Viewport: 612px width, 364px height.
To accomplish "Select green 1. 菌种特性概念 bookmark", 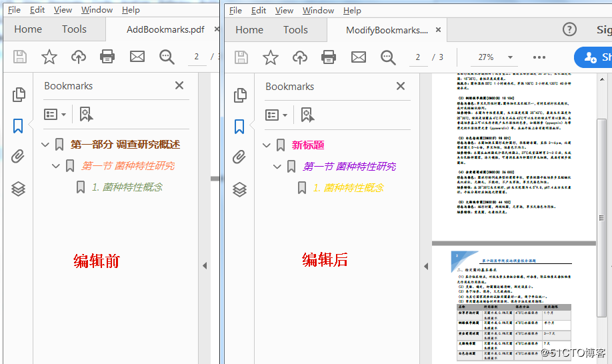I will tap(127, 187).
